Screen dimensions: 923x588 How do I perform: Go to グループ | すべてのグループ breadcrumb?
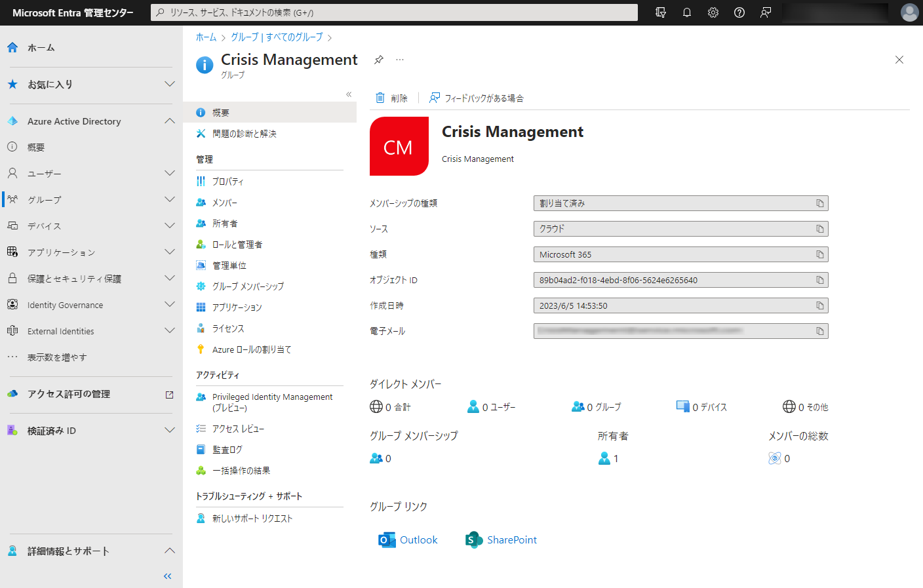point(277,37)
